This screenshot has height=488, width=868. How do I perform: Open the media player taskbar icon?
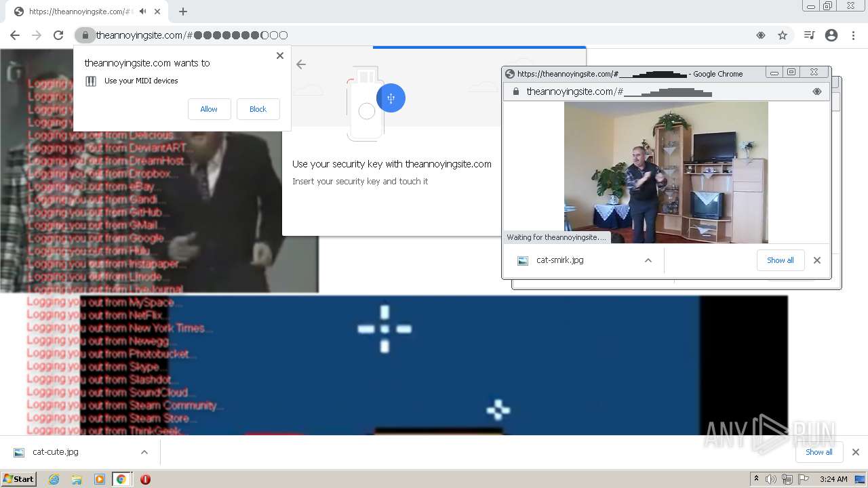tap(100, 479)
